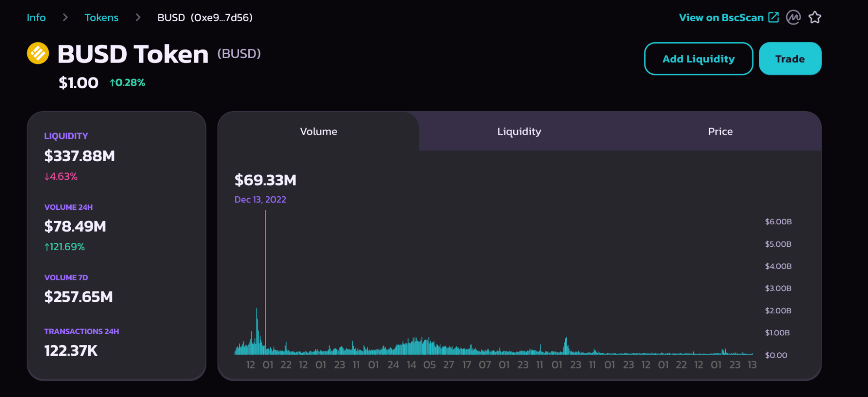Go to Info breadcrumb link
Viewport: 868px width, 397px height.
pos(36,17)
